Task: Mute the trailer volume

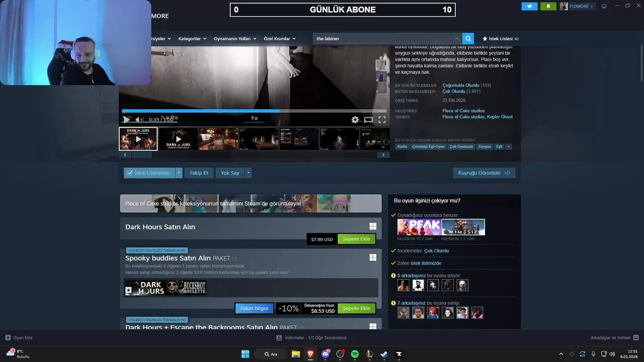Action: 139,120
